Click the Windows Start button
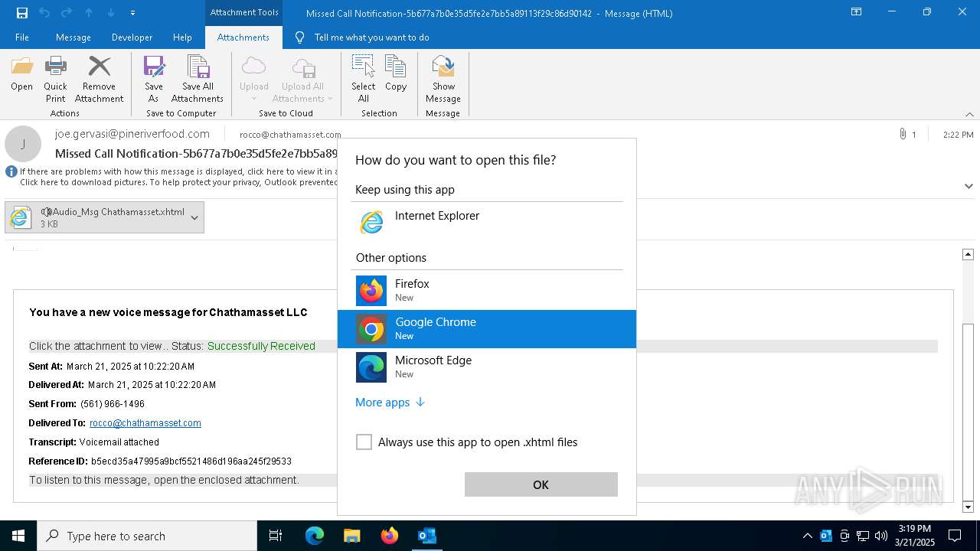980x551 pixels. click(18, 536)
